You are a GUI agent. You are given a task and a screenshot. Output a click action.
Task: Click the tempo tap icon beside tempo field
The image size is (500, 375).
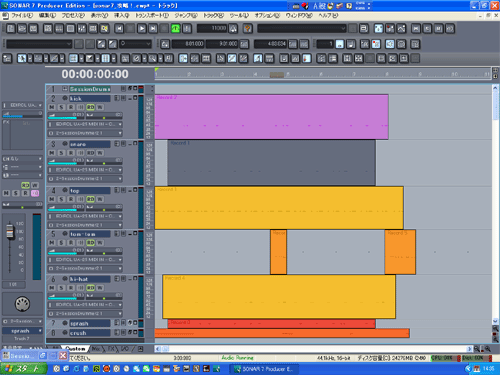(233, 29)
